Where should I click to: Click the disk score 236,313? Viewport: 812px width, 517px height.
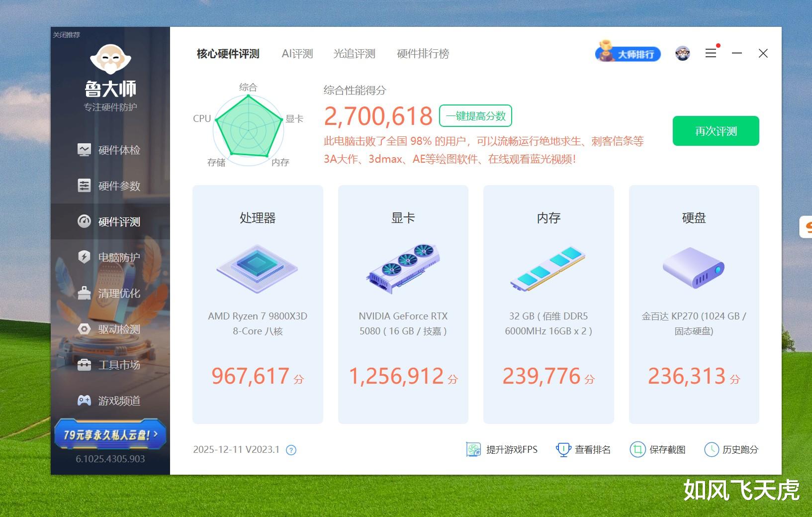[x=687, y=376]
